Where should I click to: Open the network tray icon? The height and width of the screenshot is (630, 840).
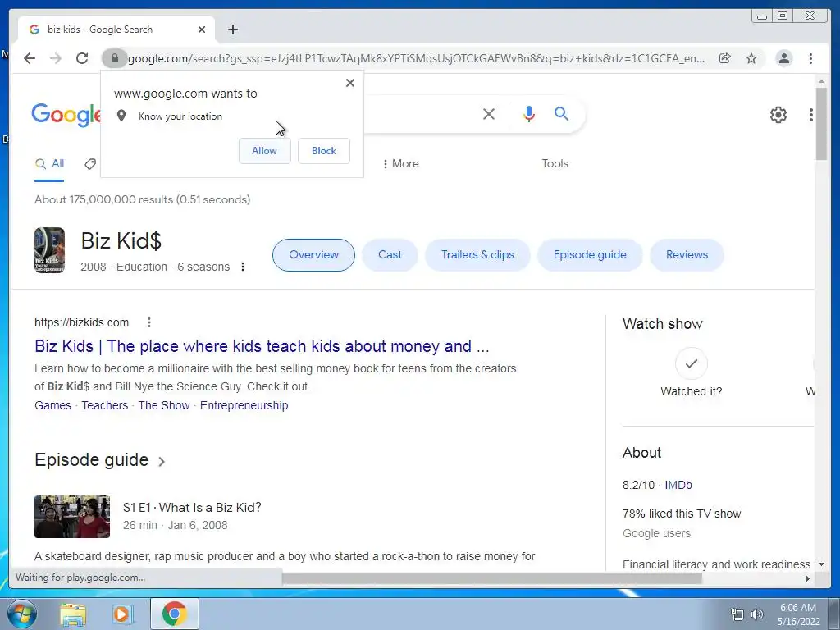737,614
